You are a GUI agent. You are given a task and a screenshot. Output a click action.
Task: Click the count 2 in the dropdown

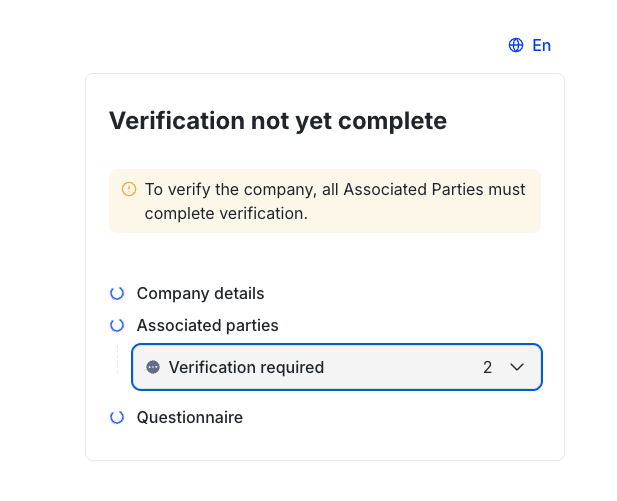pos(487,367)
